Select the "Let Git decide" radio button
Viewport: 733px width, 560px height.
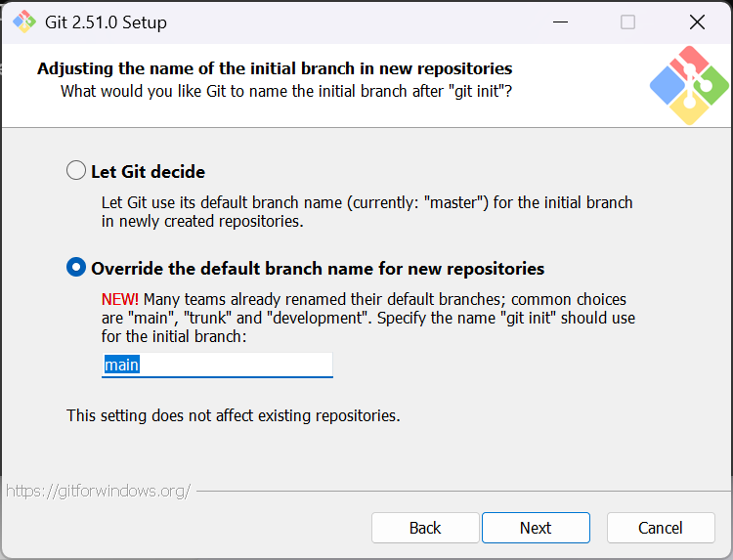click(76, 171)
